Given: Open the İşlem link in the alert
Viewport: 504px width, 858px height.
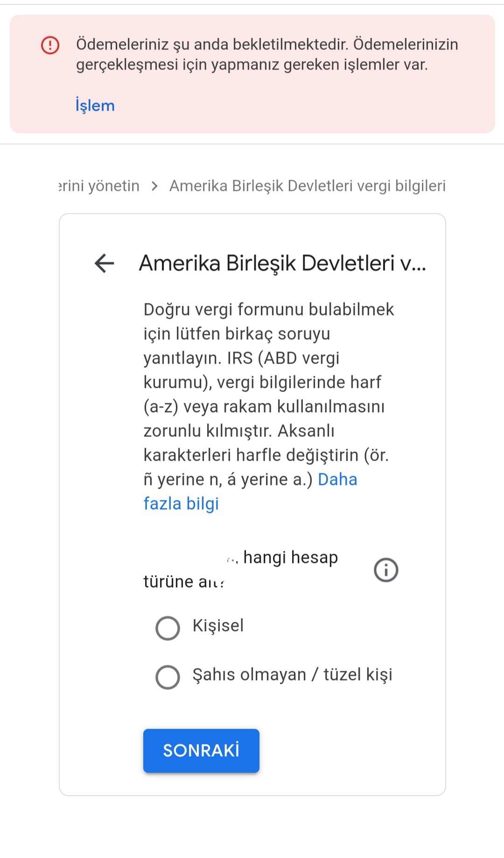Looking at the screenshot, I should 95,105.
